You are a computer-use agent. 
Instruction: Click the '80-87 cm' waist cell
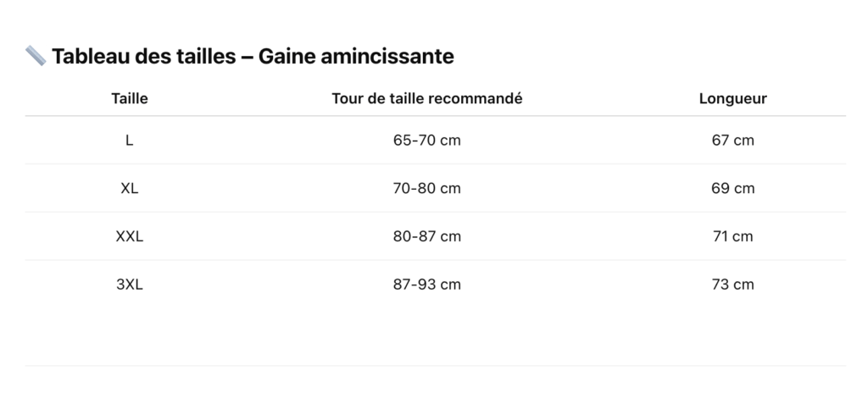[427, 236]
